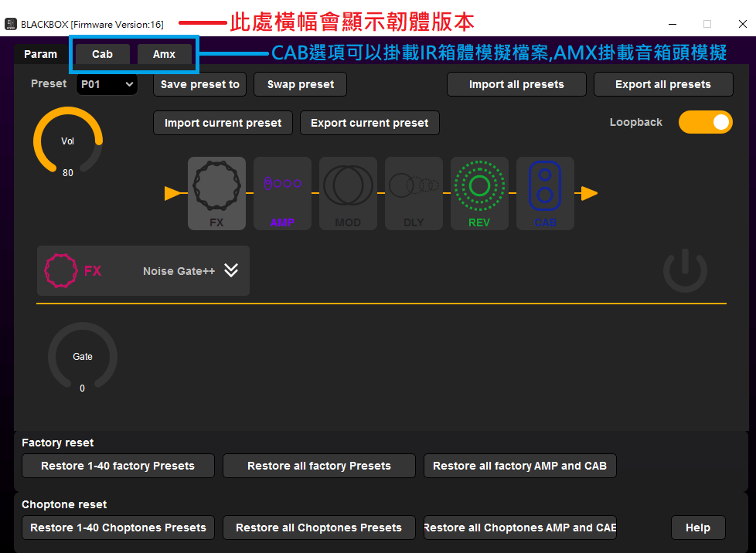Click the effect power on/off icon
756x553 pixels.
(685, 271)
